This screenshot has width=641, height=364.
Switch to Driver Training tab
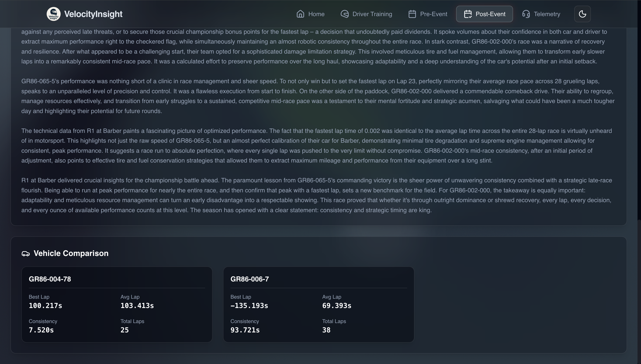coord(372,14)
